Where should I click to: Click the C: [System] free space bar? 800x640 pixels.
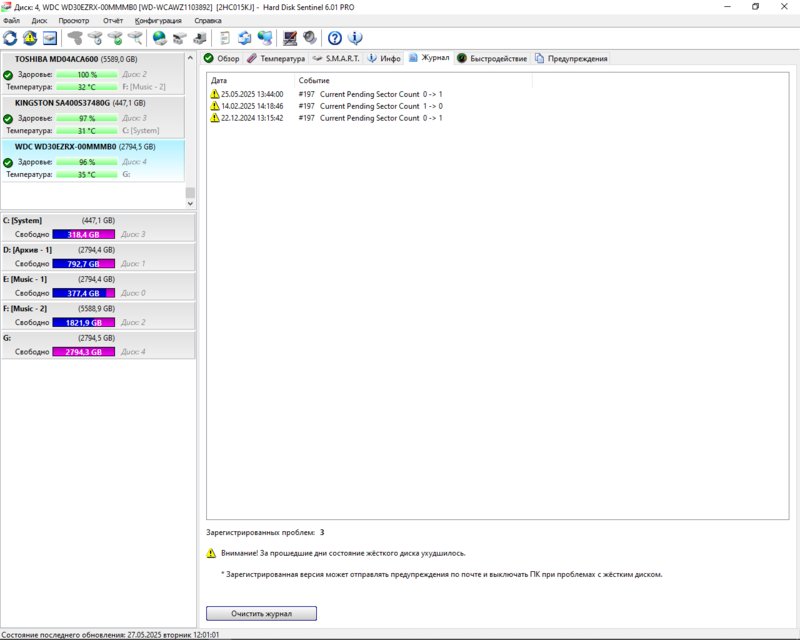point(84,234)
